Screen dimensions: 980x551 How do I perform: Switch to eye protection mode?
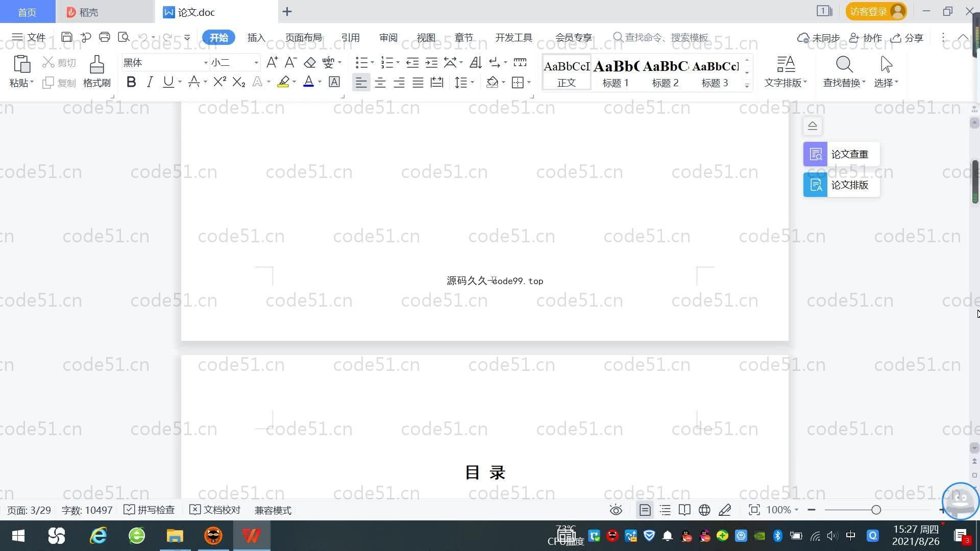[x=616, y=510]
